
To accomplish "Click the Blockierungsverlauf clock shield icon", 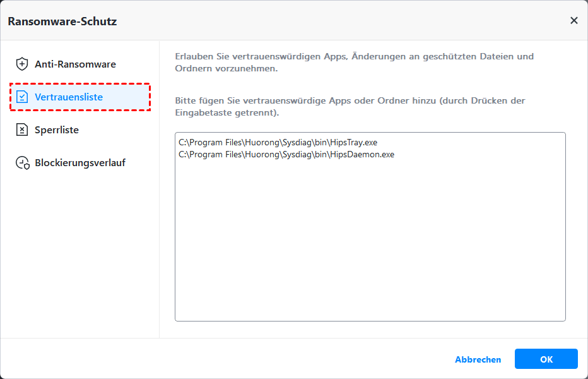I will coord(23,163).
